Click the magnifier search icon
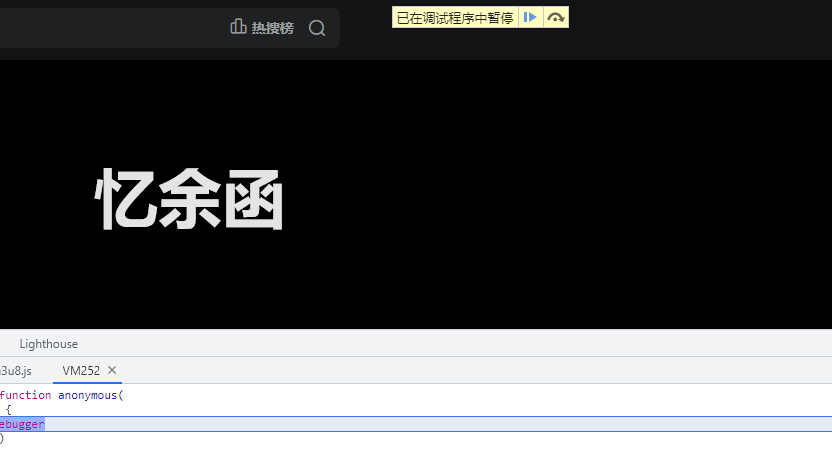The image size is (832, 465). pyautogui.click(x=317, y=28)
